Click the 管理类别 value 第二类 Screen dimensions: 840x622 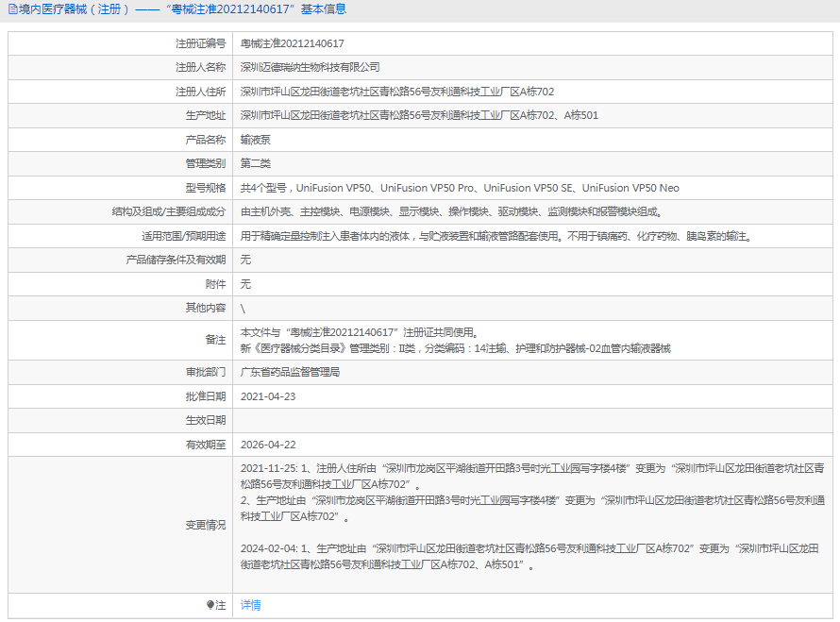tap(255, 163)
